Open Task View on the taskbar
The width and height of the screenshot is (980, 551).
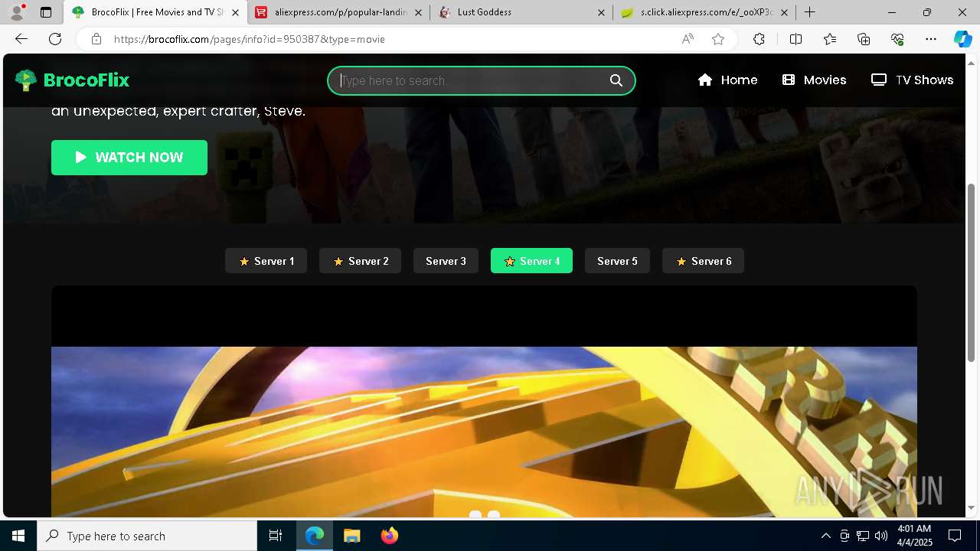click(276, 536)
